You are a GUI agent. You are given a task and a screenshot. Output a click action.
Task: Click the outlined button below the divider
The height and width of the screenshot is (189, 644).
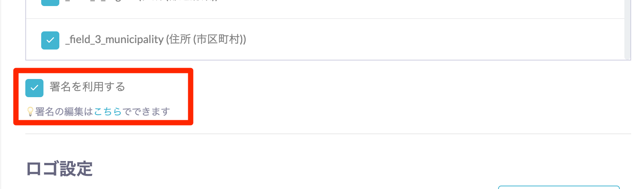click(x=559, y=187)
